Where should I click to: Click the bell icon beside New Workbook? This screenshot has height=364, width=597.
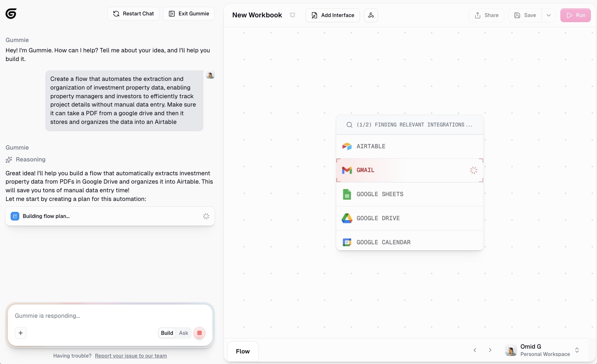tap(292, 15)
